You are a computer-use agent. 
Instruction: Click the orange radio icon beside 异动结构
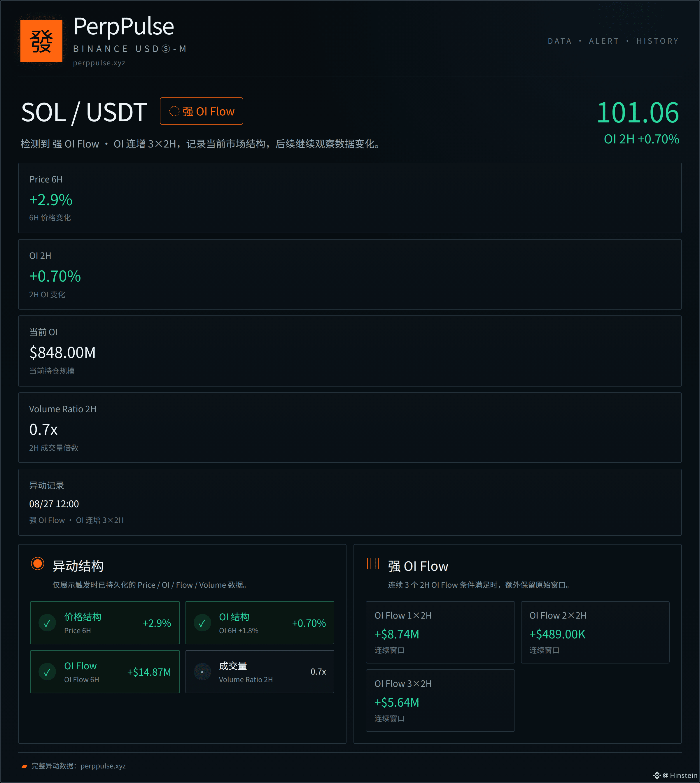pyautogui.click(x=38, y=564)
